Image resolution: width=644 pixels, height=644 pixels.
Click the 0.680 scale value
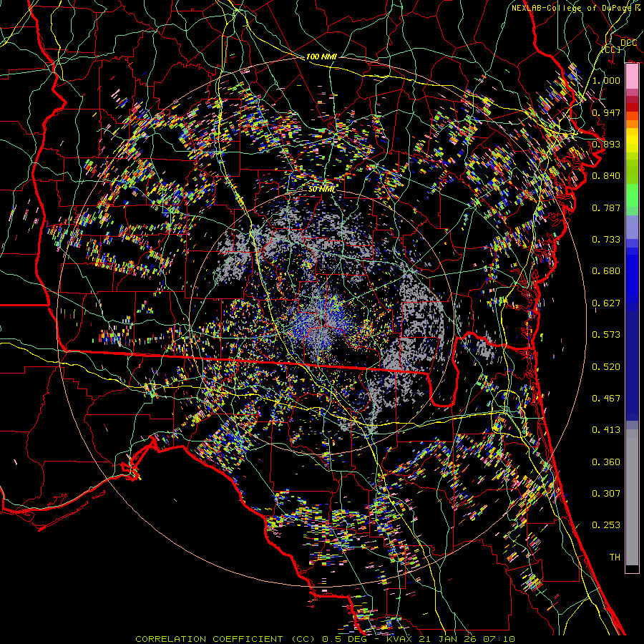606,271
